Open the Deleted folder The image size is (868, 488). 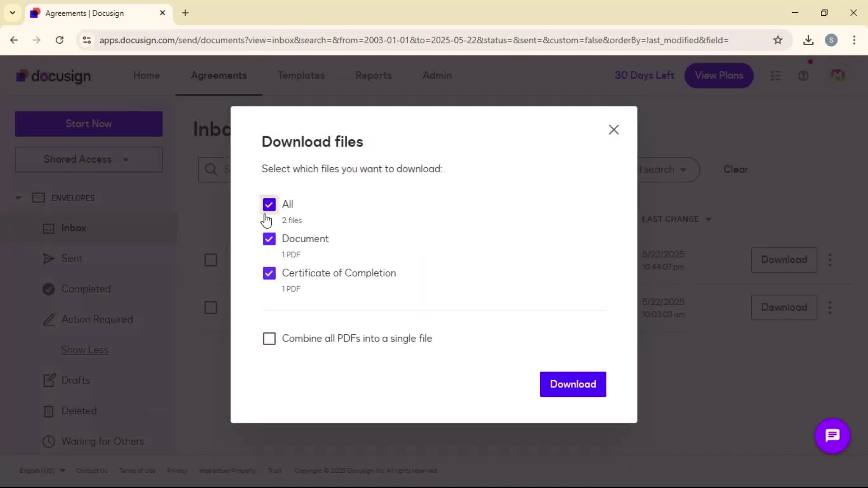pos(79,411)
